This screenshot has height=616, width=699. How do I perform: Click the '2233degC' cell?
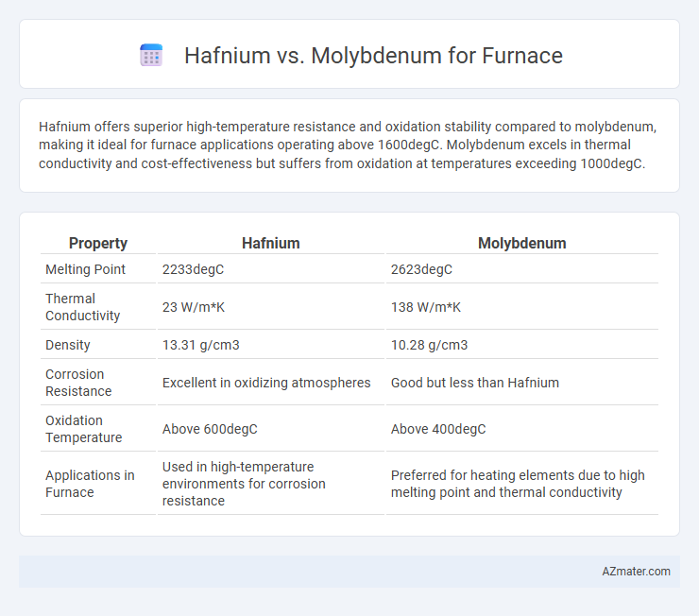[193, 269]
